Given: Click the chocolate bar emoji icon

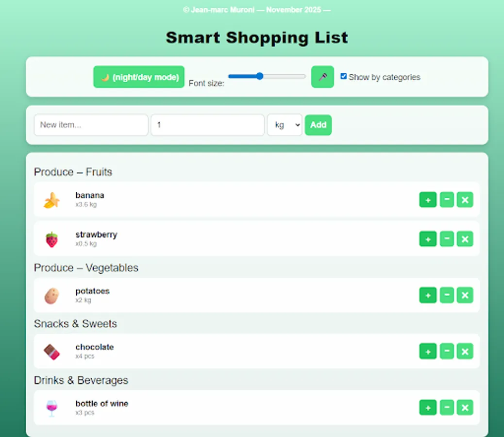Looking at the screenshot, I should [51, 351].
